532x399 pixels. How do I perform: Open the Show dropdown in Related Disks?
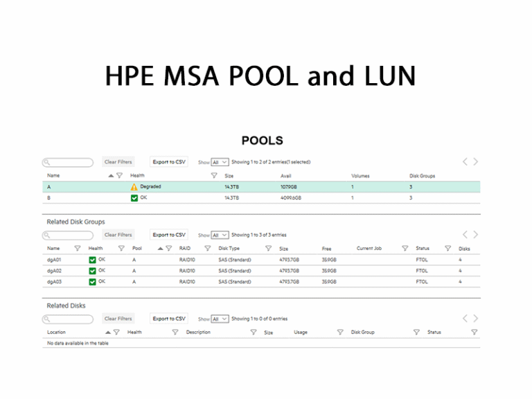click(220, 319)
